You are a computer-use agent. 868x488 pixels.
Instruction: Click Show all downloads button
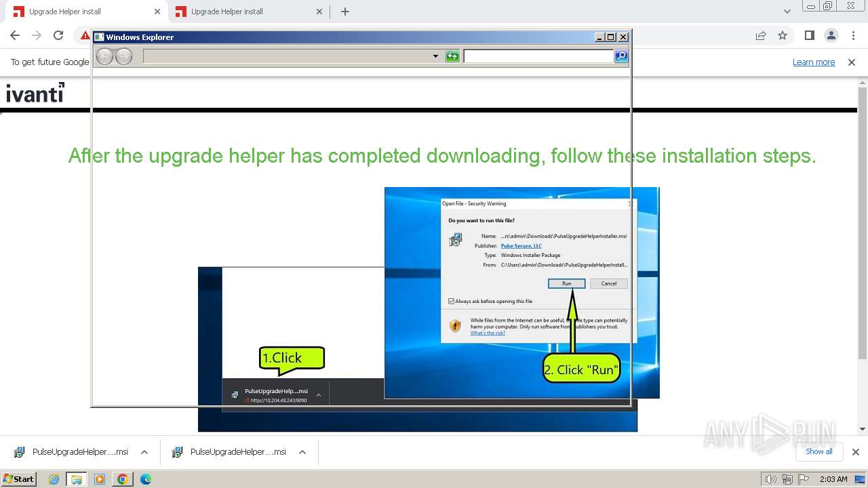click(x=818, y=451)
